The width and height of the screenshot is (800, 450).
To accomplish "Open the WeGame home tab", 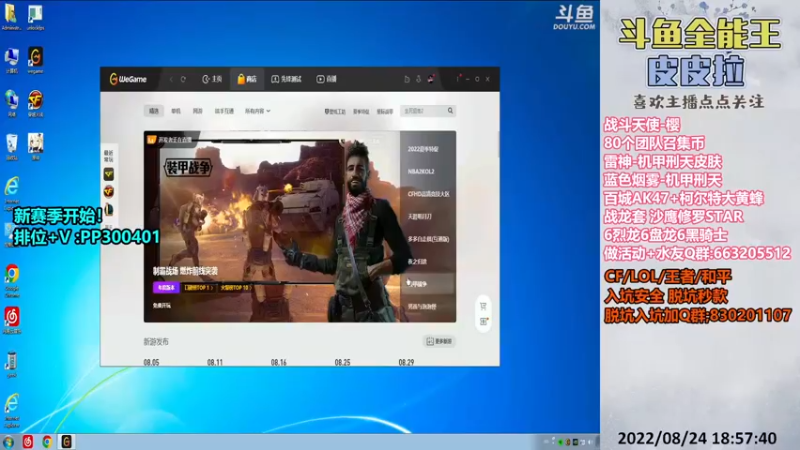I will pos(212,79).
